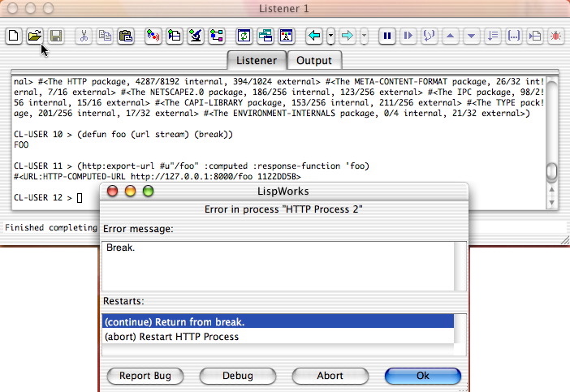The image size is (570, 392).
Task: Click the red bug report icon
Action: click(556, 36)
